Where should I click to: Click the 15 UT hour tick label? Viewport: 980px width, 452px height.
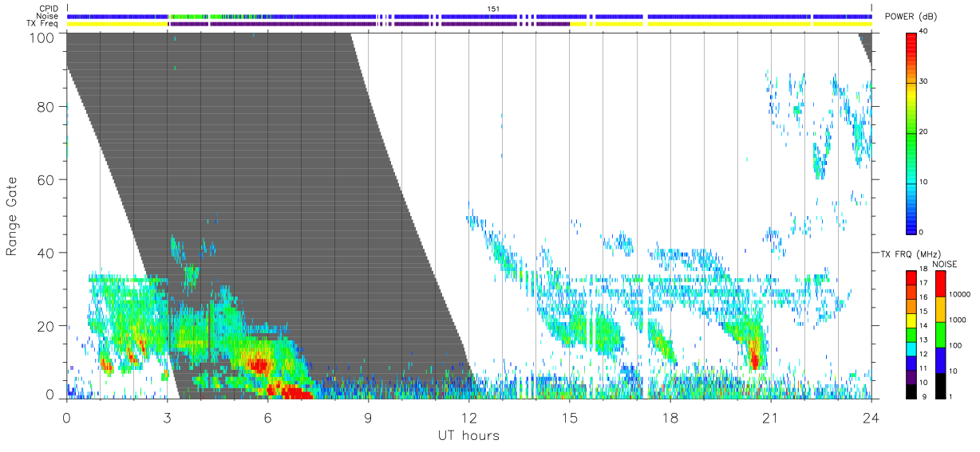click(x=570, y=418)
